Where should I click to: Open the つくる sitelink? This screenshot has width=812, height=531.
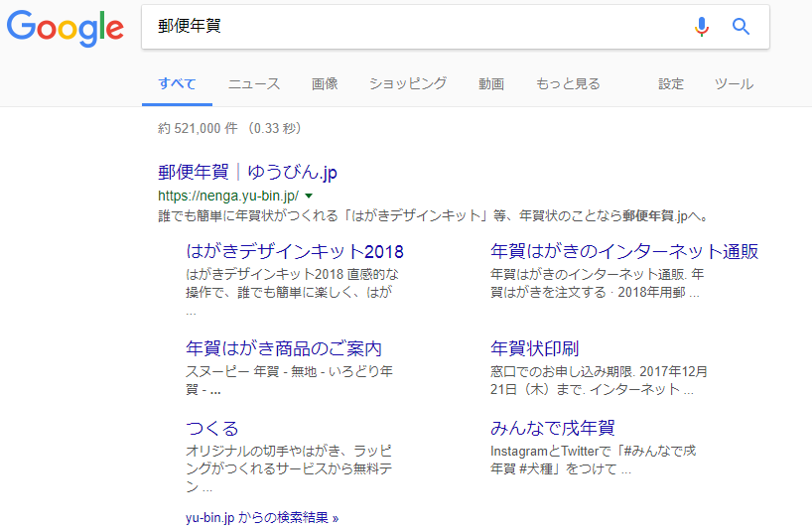point(212,428)
